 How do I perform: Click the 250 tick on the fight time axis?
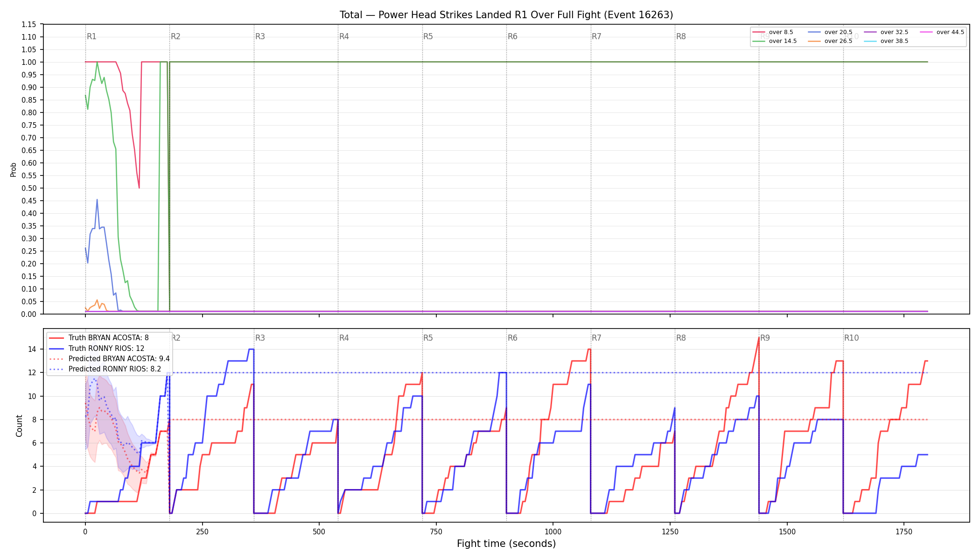202,532
